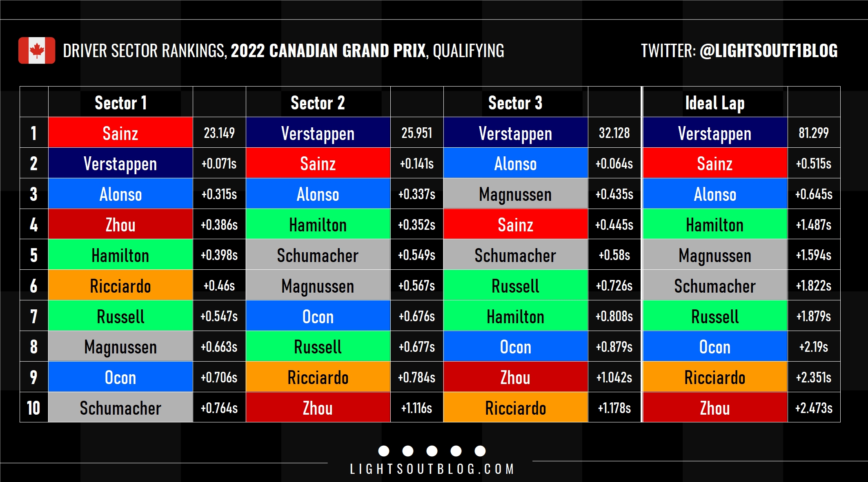Click the 23.149 Sector 1 time
This screenshot has width=868, height=482.
coord(219,133)
